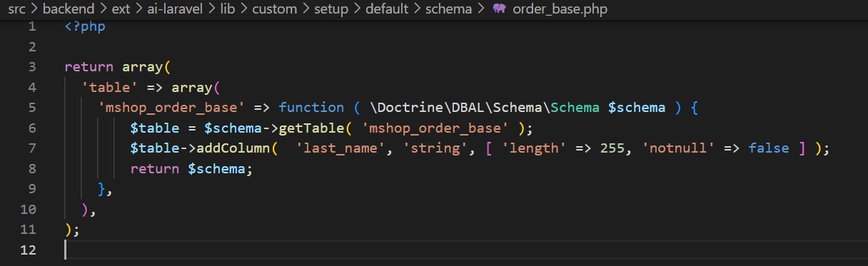Click the 'last_name' string on line 7
868x266 pixels.
coord(340,148)
